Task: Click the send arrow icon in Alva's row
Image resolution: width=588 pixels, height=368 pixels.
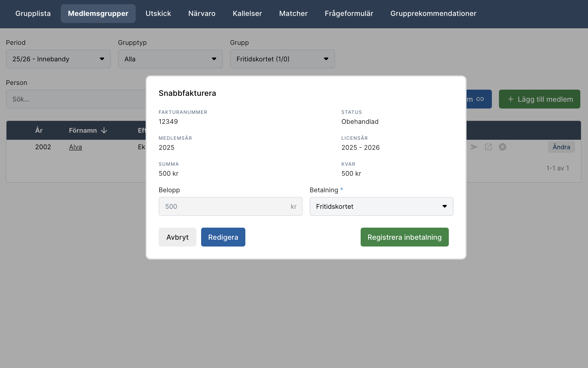Action: point(474,147)
